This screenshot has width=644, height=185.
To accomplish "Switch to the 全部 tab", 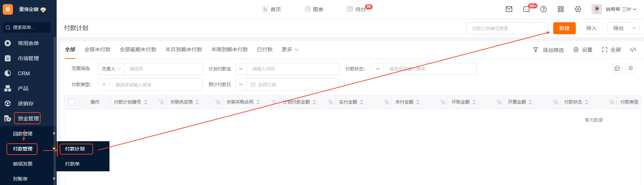I will pos(70,50).
